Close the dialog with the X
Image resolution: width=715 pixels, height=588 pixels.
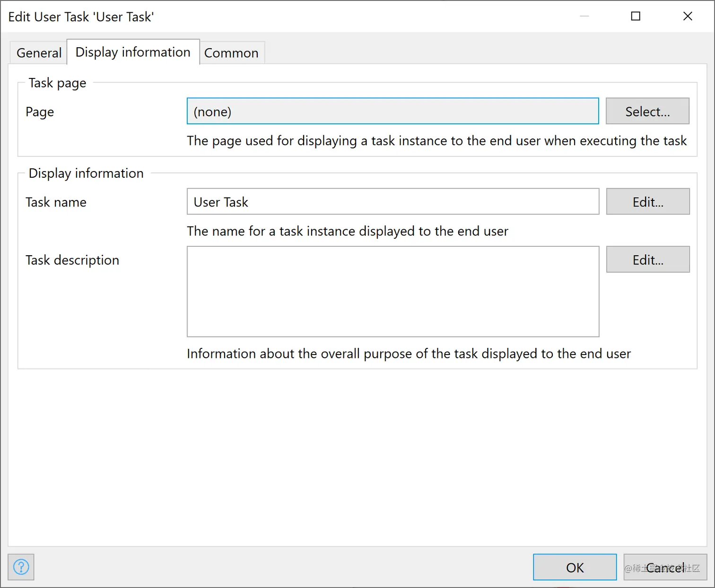[x=688, y=17]
